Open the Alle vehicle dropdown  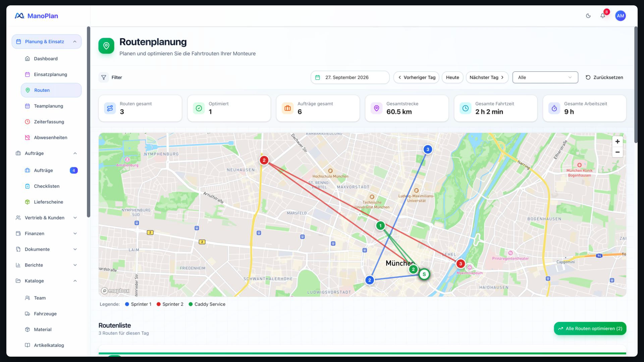point(545,77)
